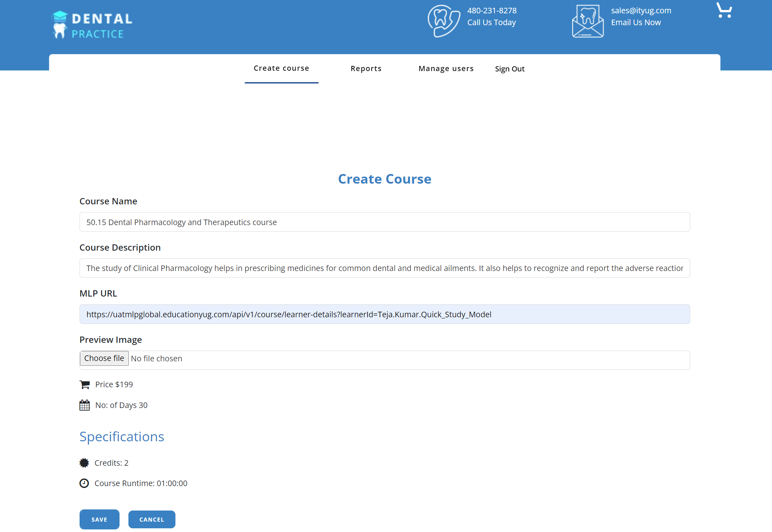The image size is (772, 532).
Task: Click the cart icon beside Price
Action: (x=84, y=385)
